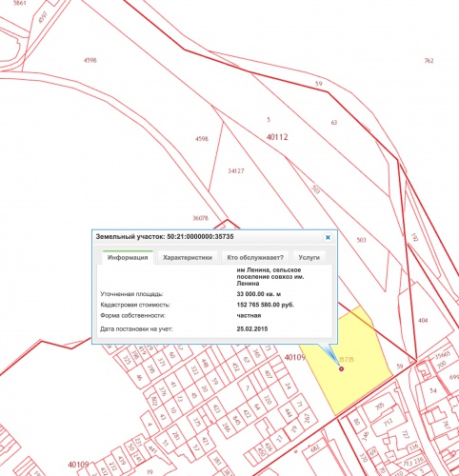Image resolution: width=459 pixels, height=476 pixels.
Task: Open the Характеристики tab
Action: [188, 257]
